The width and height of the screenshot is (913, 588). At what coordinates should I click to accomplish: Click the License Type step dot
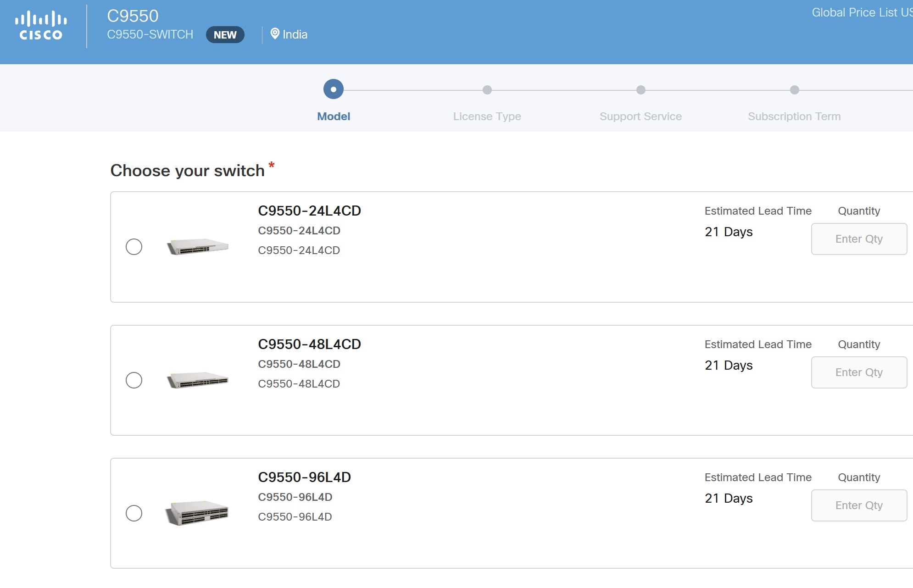[487, 90]
